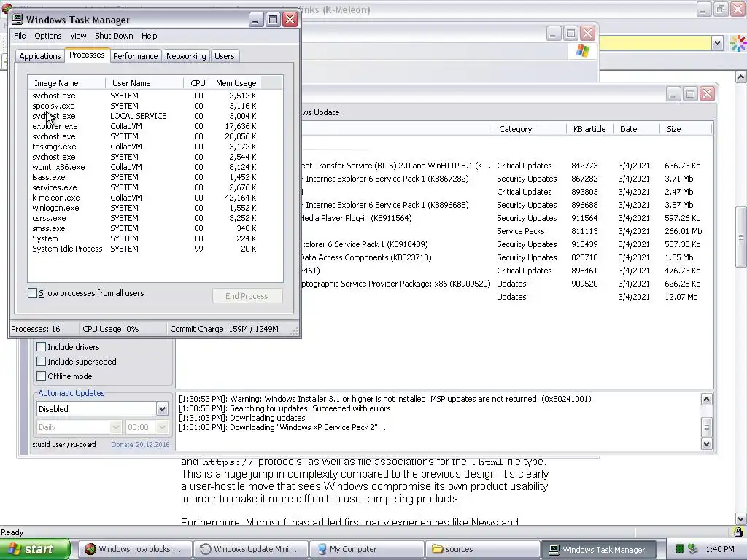Click the Windows flag logo icon

[x=583, y=50]
